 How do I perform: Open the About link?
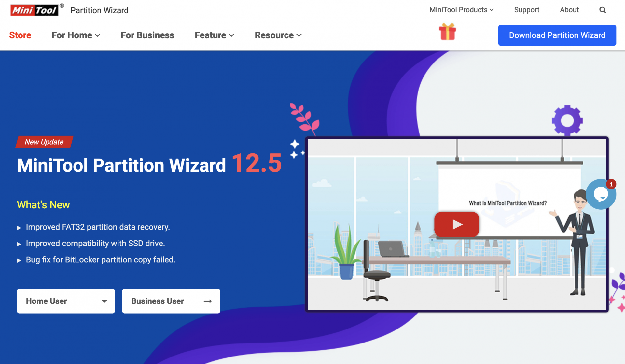(x=569, y=10)
